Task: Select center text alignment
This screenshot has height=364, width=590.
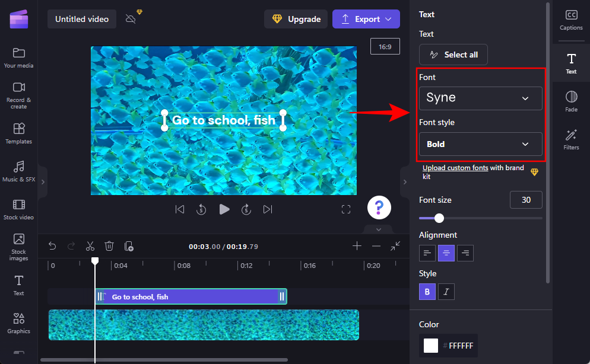Action: point(446,253)
